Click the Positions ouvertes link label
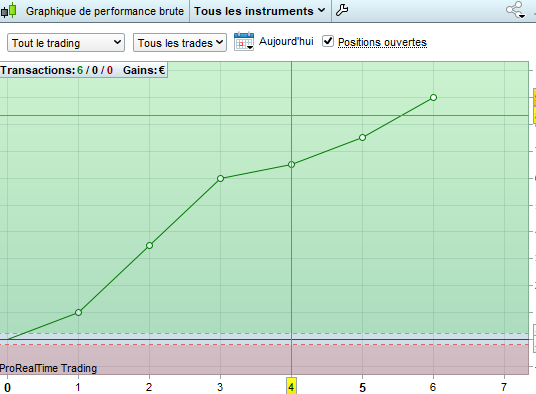The width and height of the screenshot is (536, 394). pos(382,42)
